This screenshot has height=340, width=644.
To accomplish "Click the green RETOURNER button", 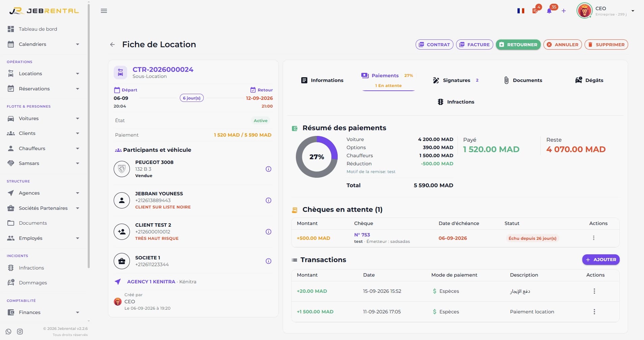I will 518,45.
